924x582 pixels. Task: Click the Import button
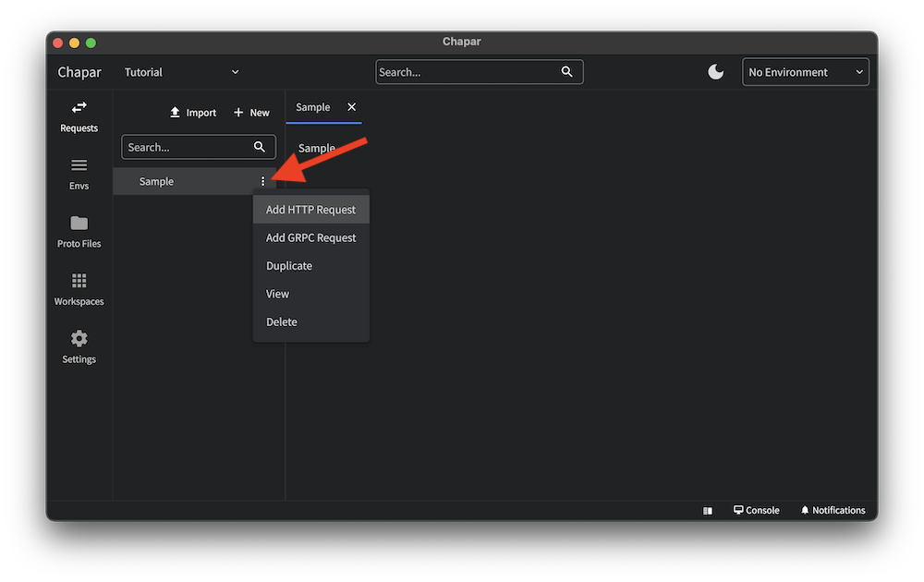click(x=192, y=113)
